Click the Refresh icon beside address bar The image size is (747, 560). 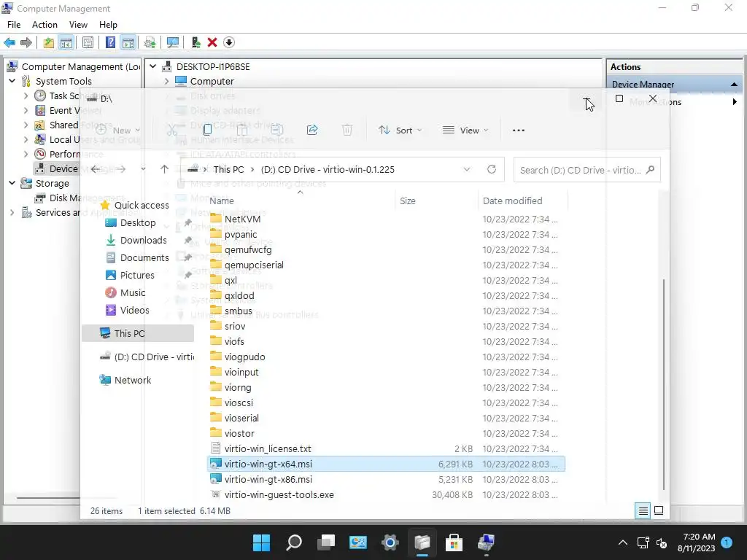(492, 169)
